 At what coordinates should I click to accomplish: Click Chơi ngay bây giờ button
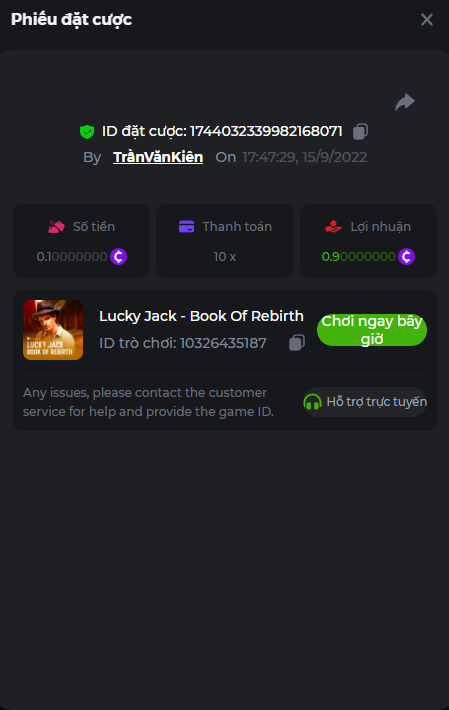coord(372,330)
